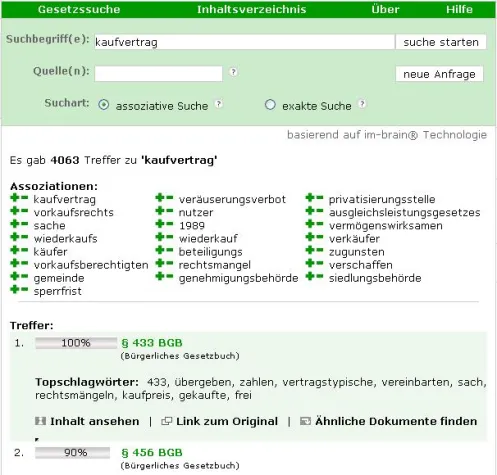Click the plus icon next to 'käufer'
Viewport: 497px width, 475px height.
pyautogui.click(x=14, y=250)
